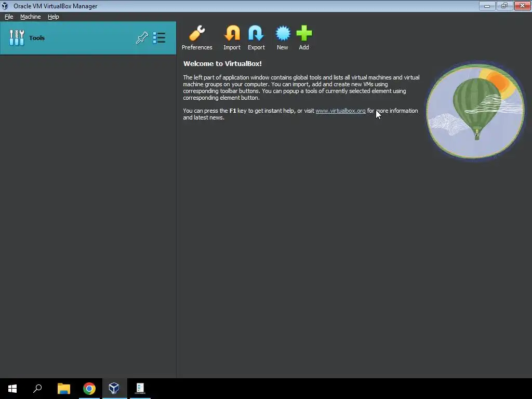Click the VirtualBox logo in title bar
The image size is (532, 399).
click(5, 6)
